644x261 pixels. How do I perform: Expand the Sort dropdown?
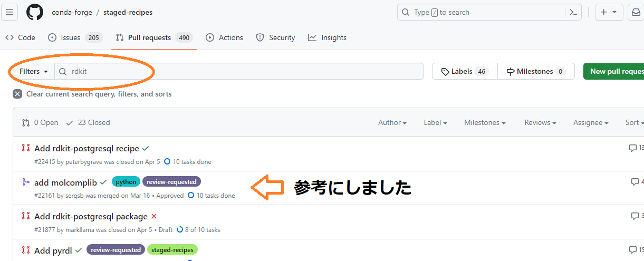pyautogui.click(x=635, y=122)
